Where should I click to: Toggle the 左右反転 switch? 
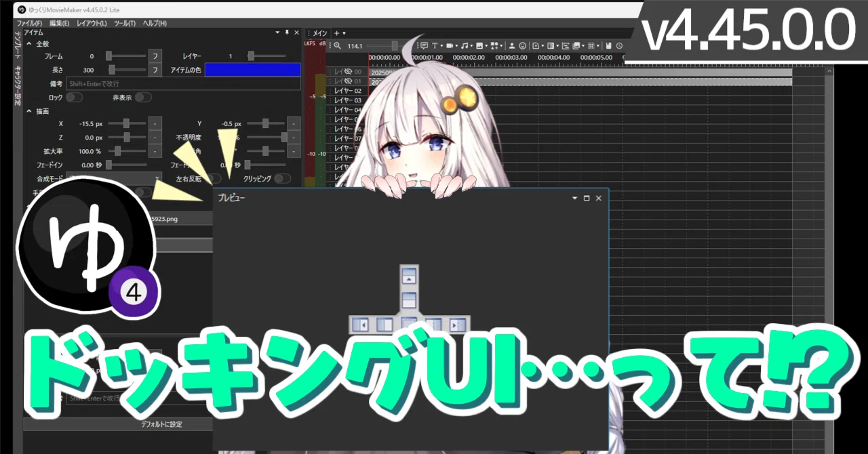click(x=213, y=179)
